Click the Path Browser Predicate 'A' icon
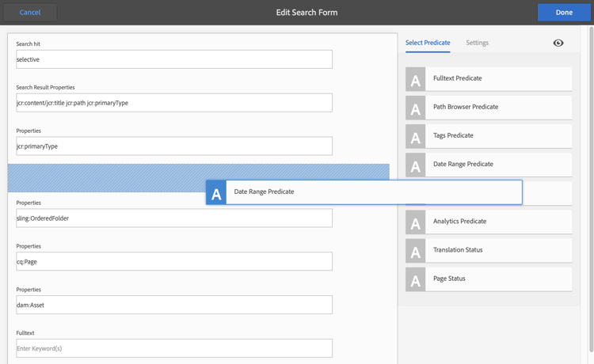Image resolution: width=594 pixels, height=364 pixels. (x=416, y=107)
